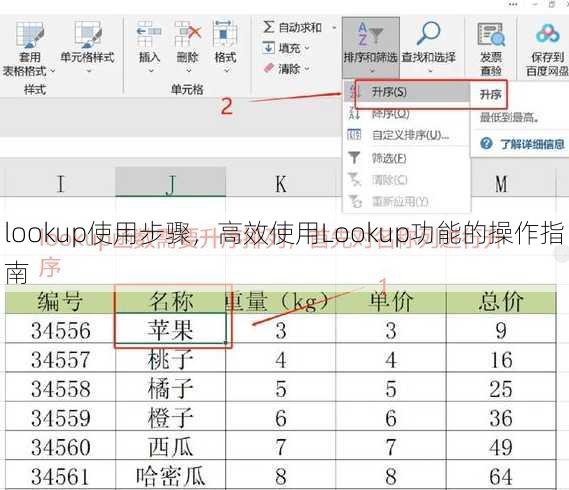569x490 pixels.
Task: Click the funnel icon next to 筛选(F)
Action: 354,158
